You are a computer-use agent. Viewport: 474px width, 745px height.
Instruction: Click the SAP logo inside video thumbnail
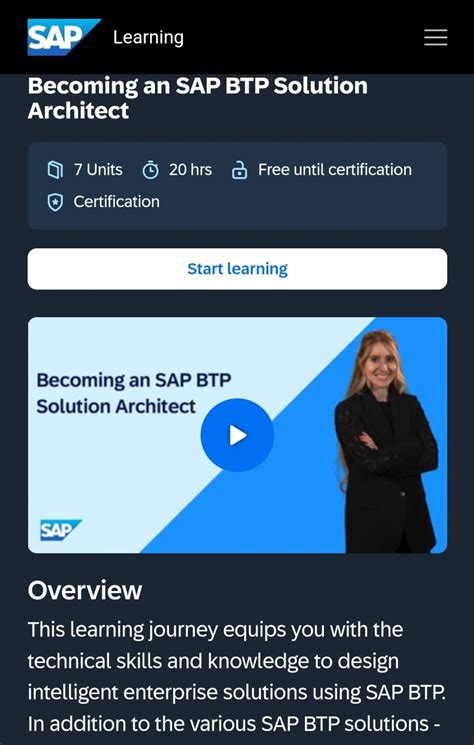60,530
